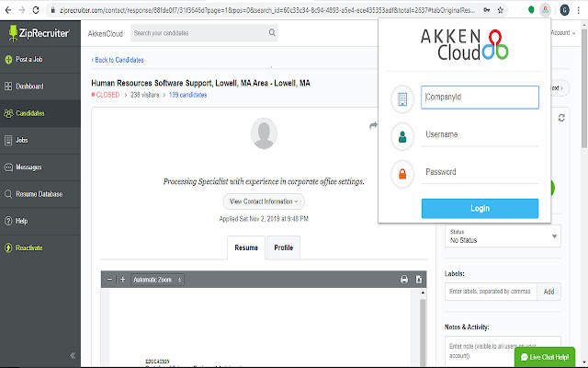The height and width of the screenshot is (368, 588).
Task: Open Post a Job in sidebar
Action: [x=40, y=59]
